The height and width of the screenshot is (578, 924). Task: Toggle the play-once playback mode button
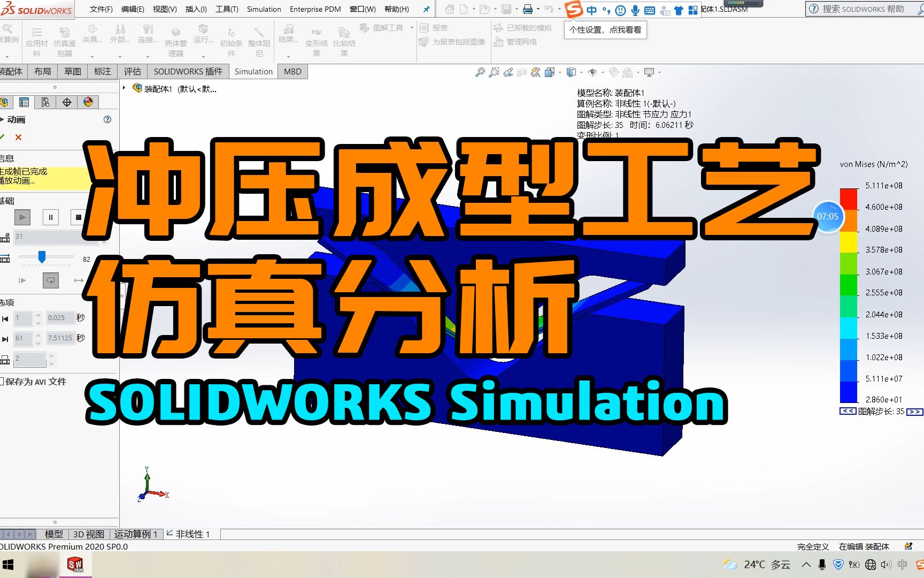(22, 280)
